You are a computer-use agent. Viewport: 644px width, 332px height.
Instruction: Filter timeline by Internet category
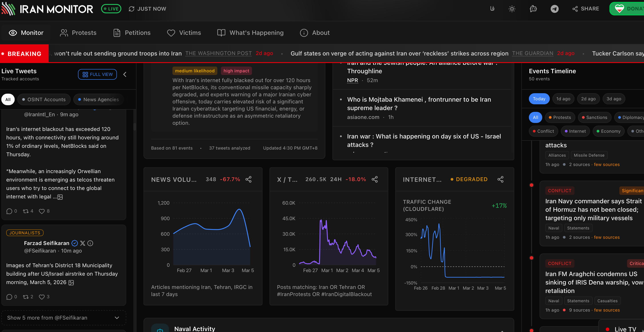coord(575,131)
